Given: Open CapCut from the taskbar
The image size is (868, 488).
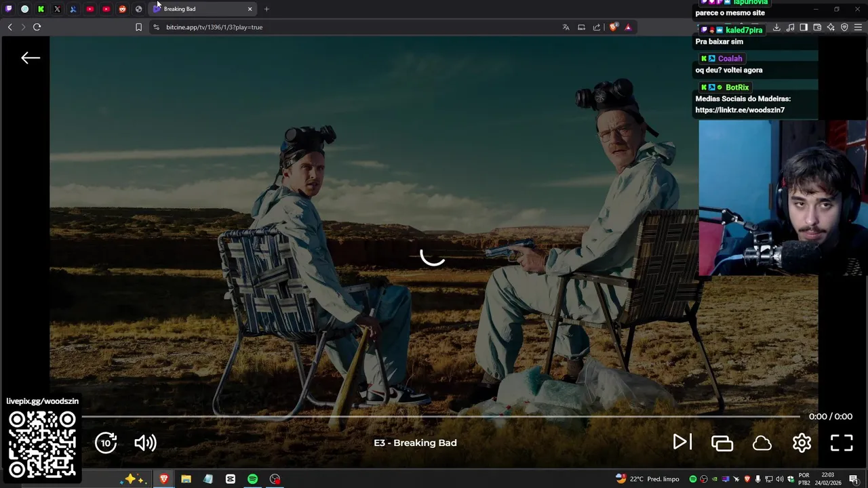Looking at the screenshot, I should click(x=231, y=479).
